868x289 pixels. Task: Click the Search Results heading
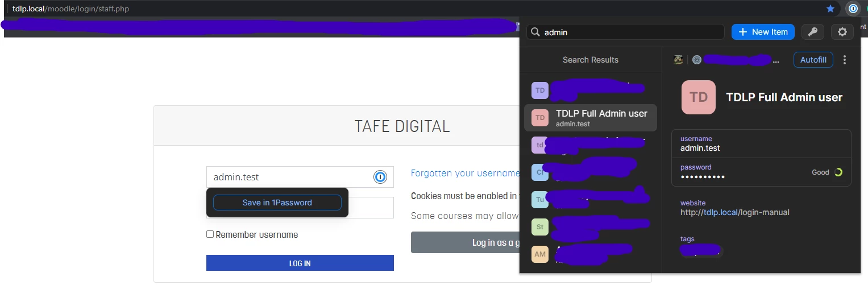pyautogui.click(x=591, y=60)
